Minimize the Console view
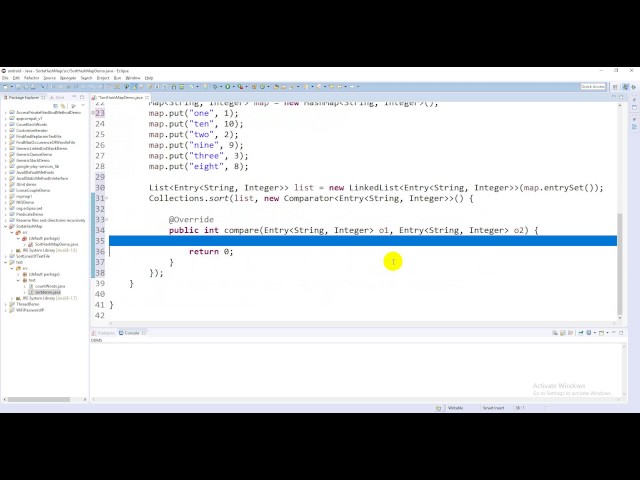Image resolution: width=640 pixels, height=480 pixels. (614, 333)
